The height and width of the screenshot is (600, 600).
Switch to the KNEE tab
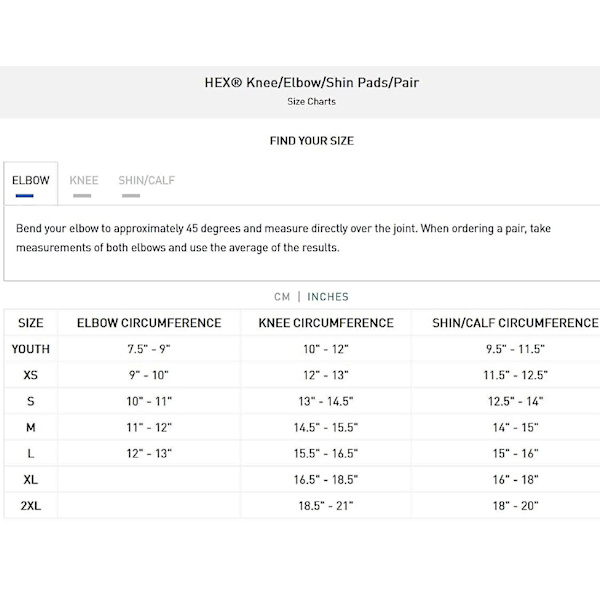pyautogui.click(x=84, y=180)
